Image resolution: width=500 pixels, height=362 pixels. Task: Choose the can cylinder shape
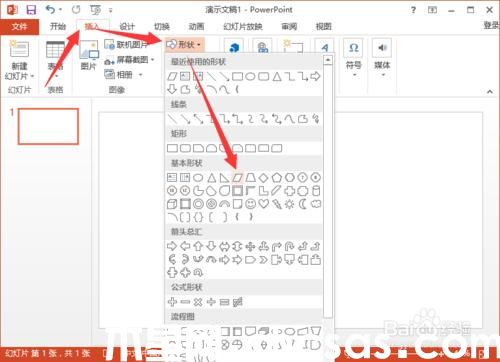coord(316,191)
